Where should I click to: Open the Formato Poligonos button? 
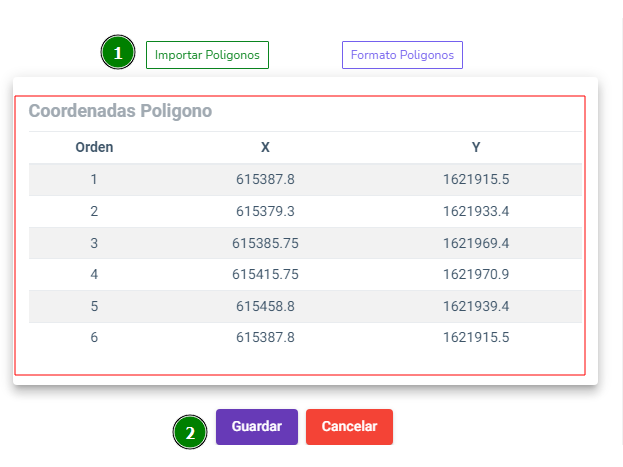pyautogui.click(x=402, y=55)
